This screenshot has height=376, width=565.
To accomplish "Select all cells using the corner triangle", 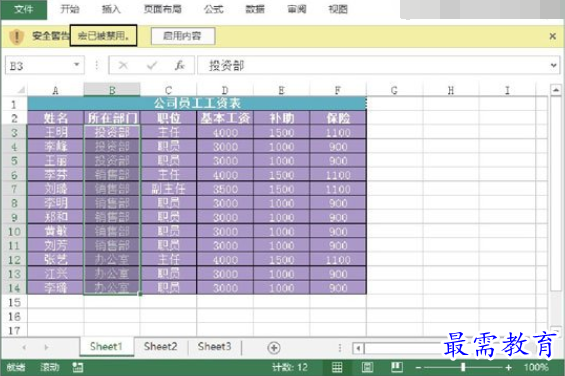I will pyautogui.click(x=21, y=89).
